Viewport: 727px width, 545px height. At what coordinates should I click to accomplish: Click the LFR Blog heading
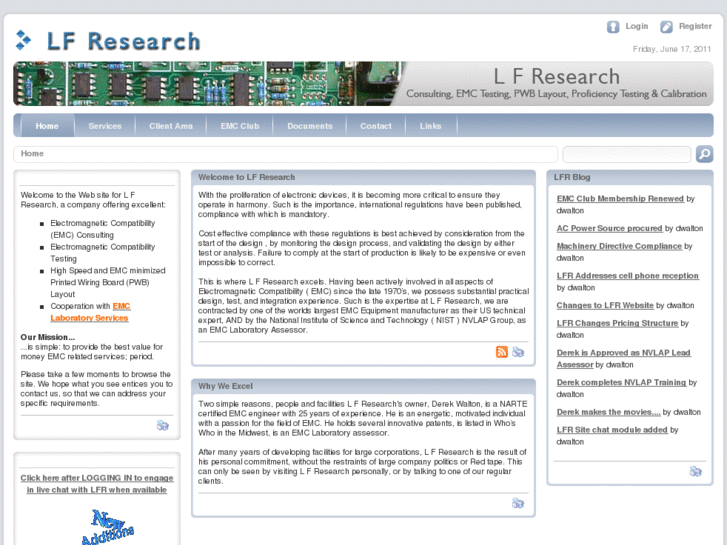click(x=572, y=177)
